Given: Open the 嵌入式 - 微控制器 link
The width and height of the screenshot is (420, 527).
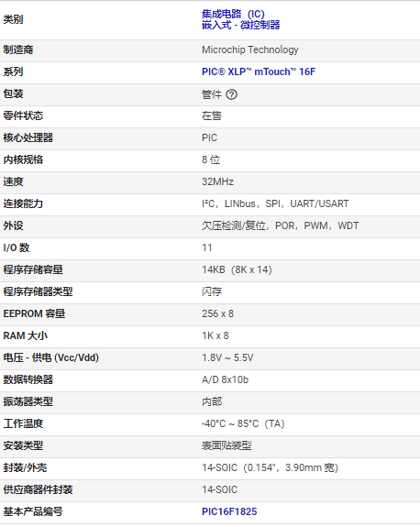Looking at the screenshot, I should [241, 25].
